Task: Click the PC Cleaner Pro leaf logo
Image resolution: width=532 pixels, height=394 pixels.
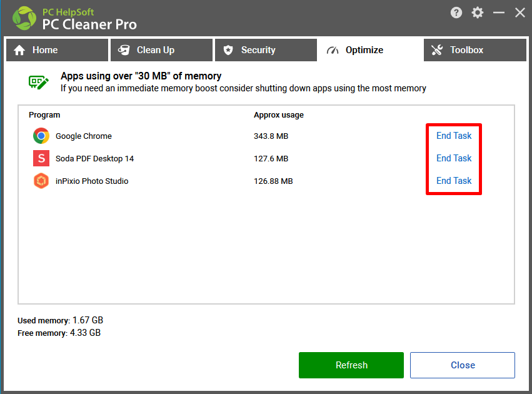Action: pyautogui.click(x=24, y=18)
